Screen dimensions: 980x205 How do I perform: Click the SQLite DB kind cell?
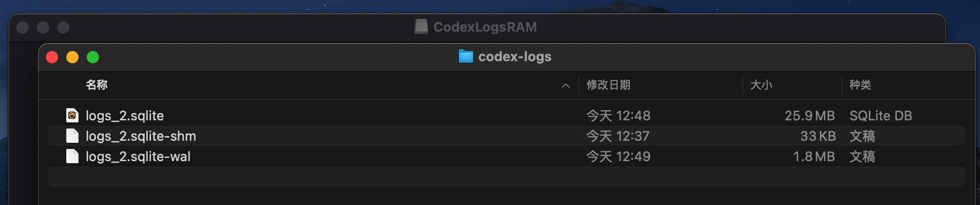click(881, 116)
